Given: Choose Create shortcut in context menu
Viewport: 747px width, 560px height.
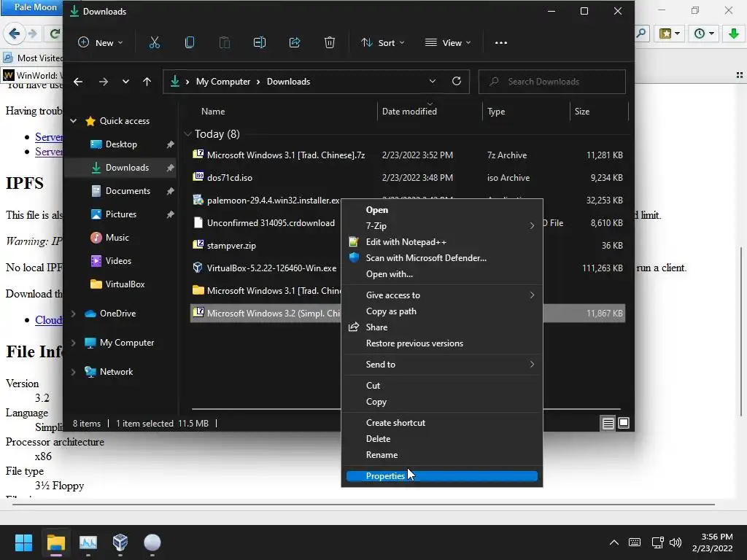Looking at the screenshot, I should (441, 423).
